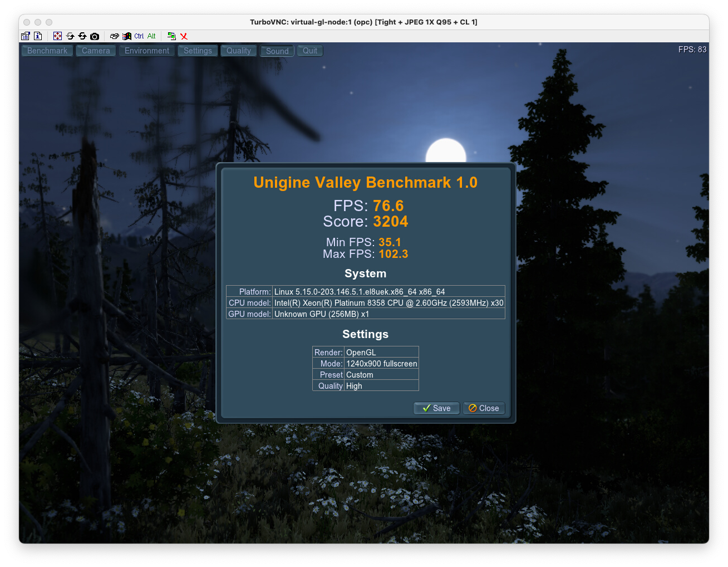
Task: Open the Settings menu
Action: coord(198,50)
